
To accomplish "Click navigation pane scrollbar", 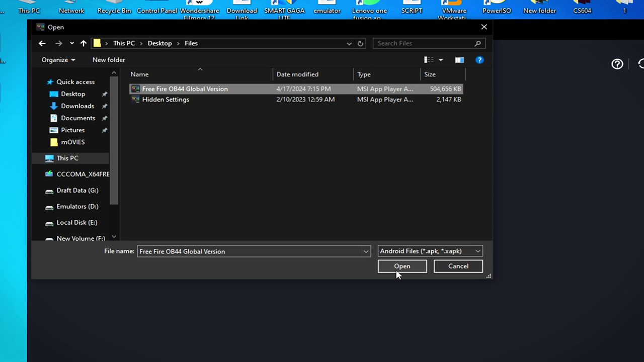I will [x=114, y=141].
